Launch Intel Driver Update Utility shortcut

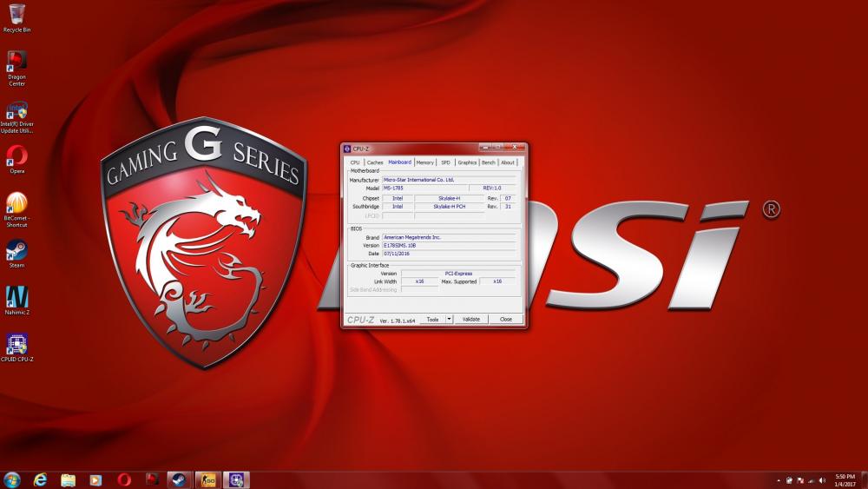point(16,110)
